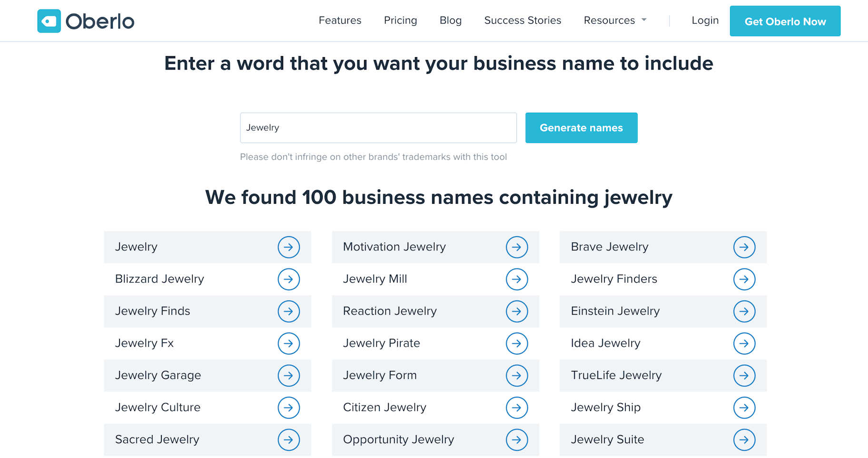Click arrow icon beside Jewelry Suite
This screenshot has height=458, width=868.
pyautogui.click(x=744, y=440)
